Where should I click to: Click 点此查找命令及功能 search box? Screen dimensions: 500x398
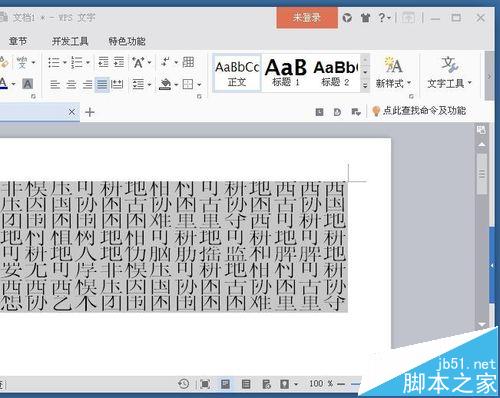coord(419,111)
